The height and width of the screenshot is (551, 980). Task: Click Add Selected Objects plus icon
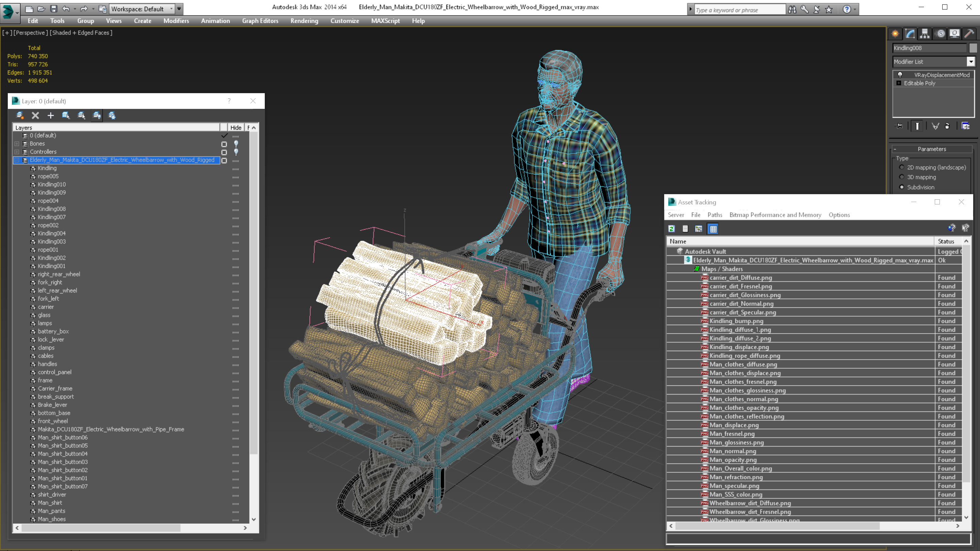51,116
